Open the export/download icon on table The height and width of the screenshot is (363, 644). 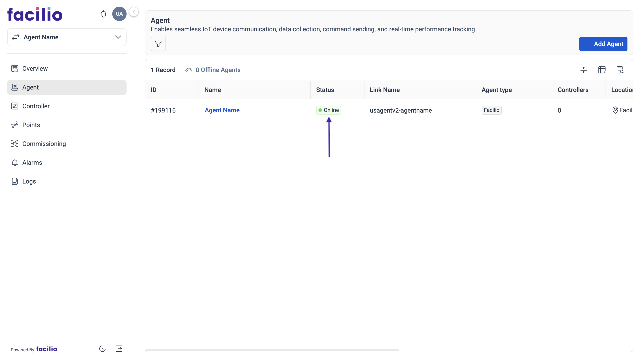[x=619, y=70]
